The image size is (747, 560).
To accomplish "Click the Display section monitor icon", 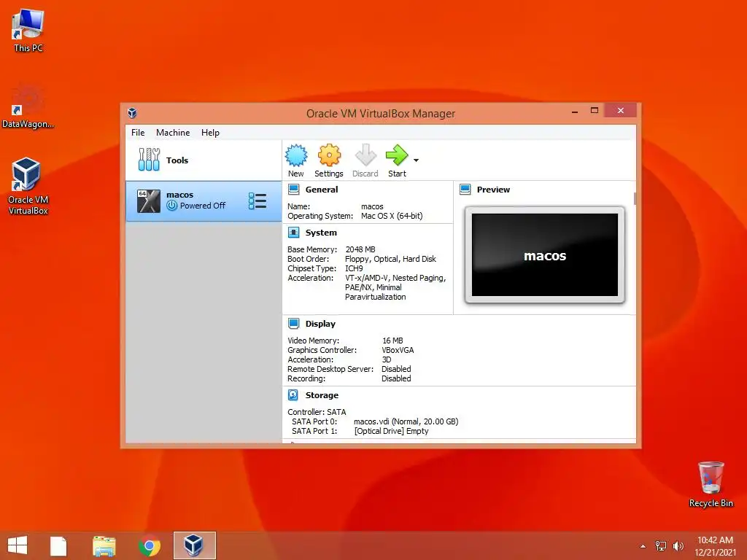I will pyautogui.click(x=294, y=324).
